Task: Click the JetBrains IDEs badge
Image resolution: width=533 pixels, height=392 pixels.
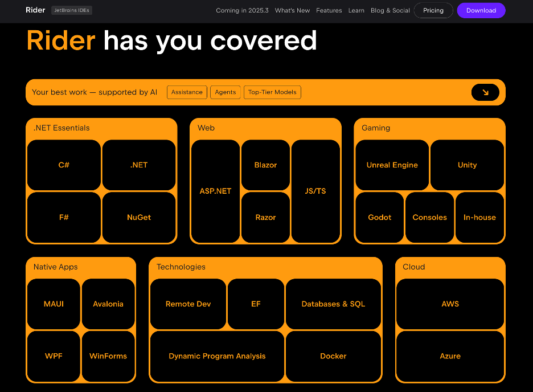Action: coord(72,10)
